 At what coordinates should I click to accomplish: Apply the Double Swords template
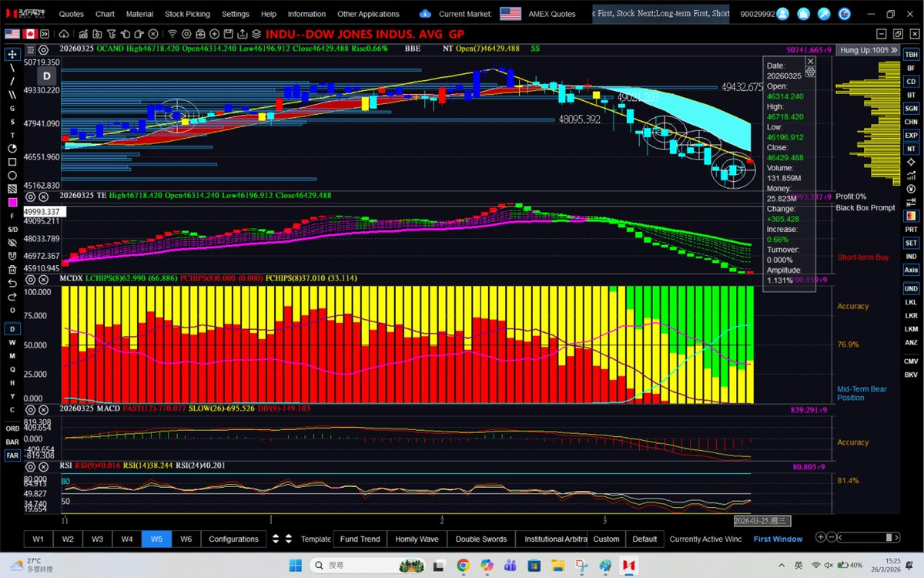click(x=480, y=539)
